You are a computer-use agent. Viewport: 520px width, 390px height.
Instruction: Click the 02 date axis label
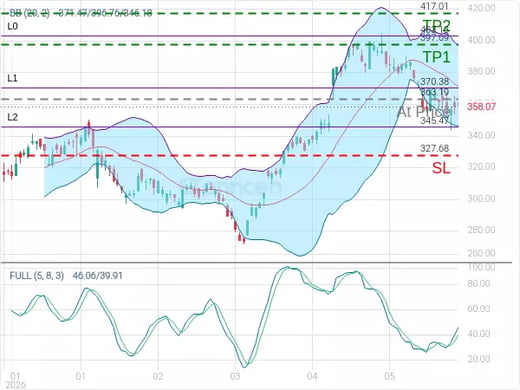(158, 376)
